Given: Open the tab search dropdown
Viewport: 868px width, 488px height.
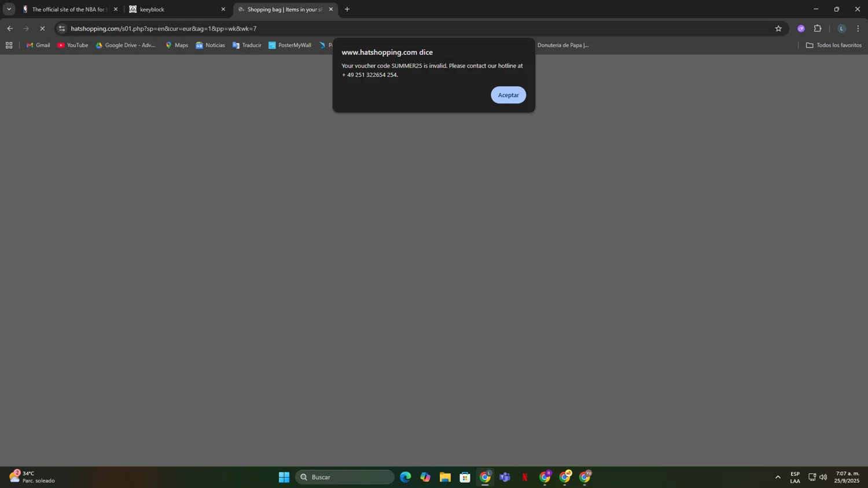Looking at the screenshot, I should 9,9.
